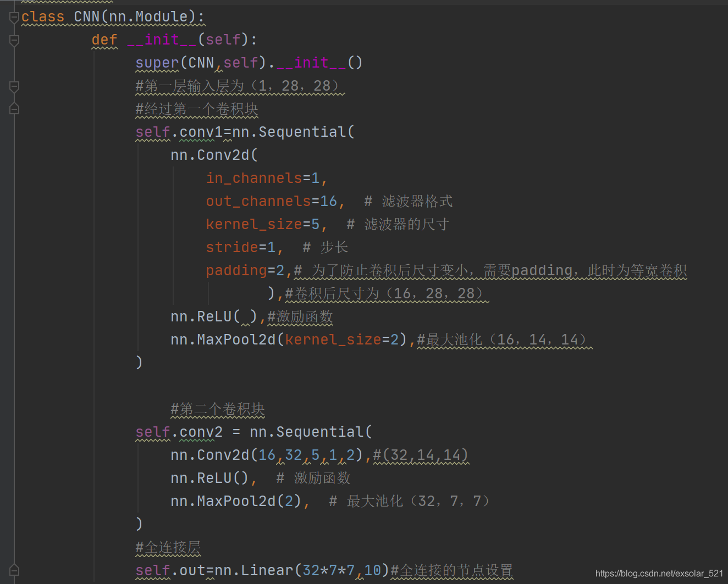The width and height of the screenshot is (728, 584).
Task: Click 'in_channels=1,' parameter
Action: click(267, 179)
